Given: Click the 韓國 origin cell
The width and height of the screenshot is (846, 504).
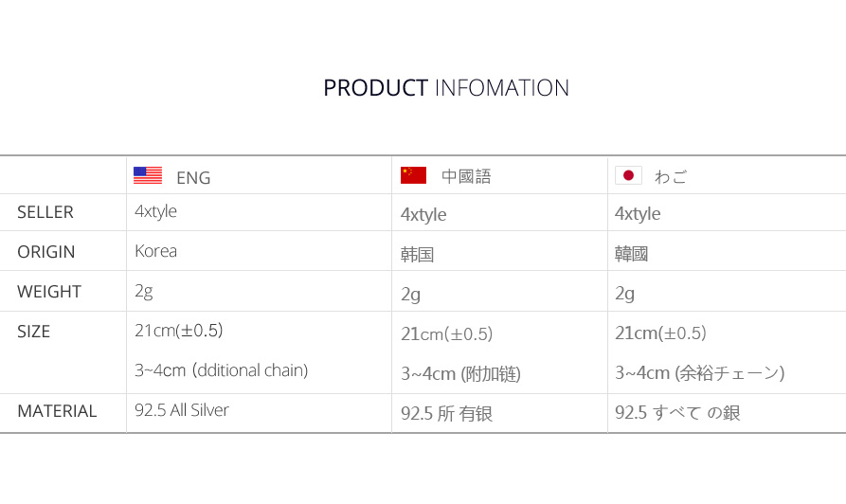Looking at the screenshot, I should [632, 254].
